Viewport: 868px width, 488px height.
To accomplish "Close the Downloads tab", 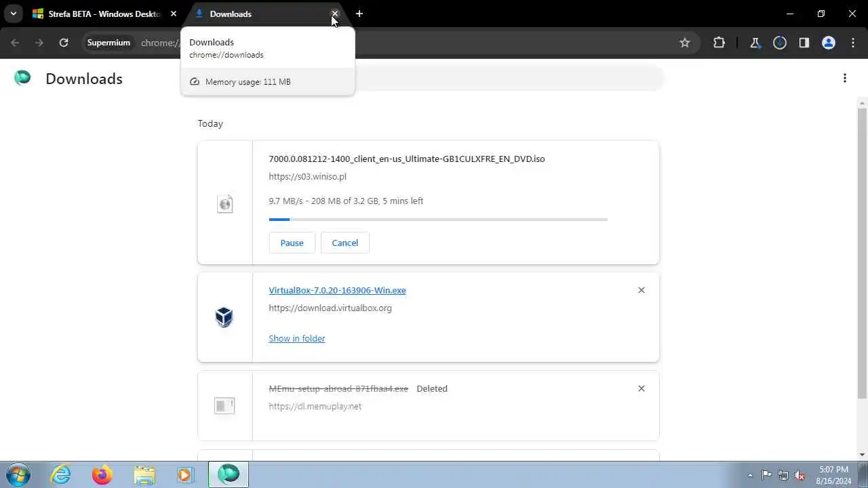I will (334, 14).
